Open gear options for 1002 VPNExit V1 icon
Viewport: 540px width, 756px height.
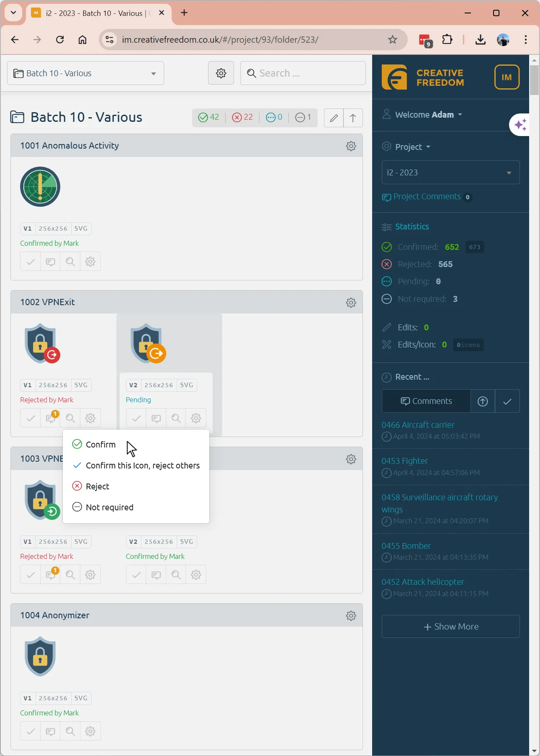[x=90, y=418]
